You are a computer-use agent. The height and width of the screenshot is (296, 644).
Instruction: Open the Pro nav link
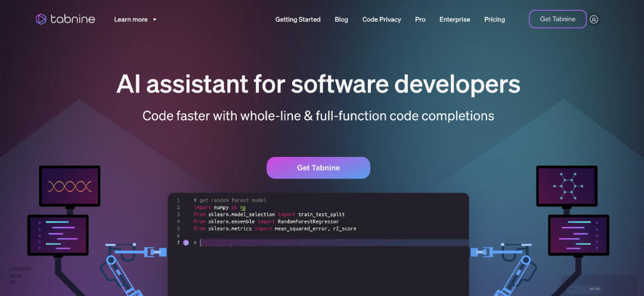(x=420, y=20)
